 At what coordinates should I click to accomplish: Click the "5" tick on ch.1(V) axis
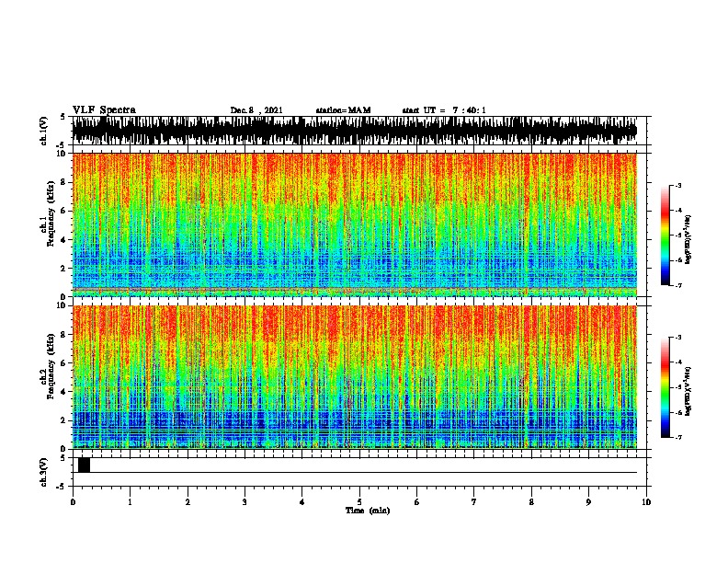click(x=63, y=117)
